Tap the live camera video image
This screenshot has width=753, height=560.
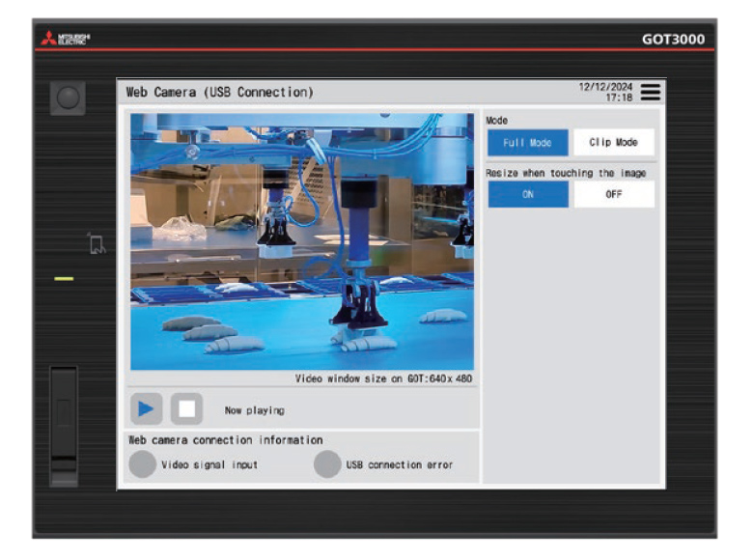pos(302,241)
